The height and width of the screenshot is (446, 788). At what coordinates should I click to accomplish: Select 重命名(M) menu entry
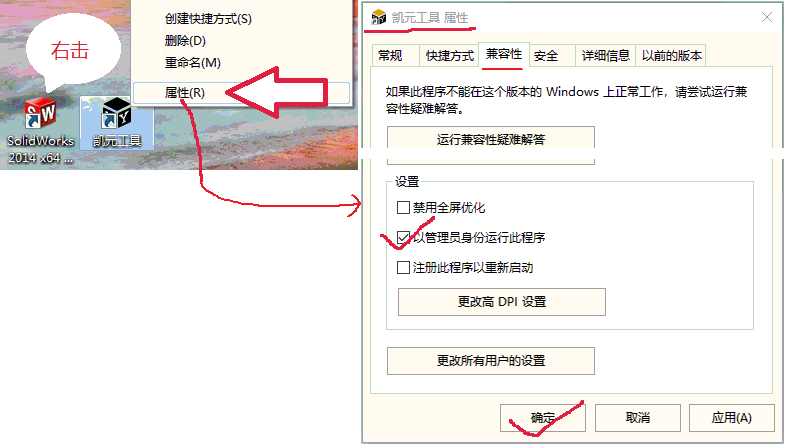click(193, 63)
